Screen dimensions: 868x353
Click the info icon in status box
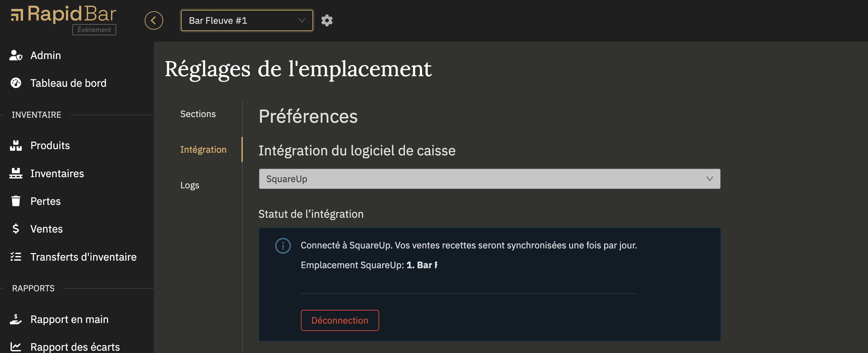[283, 246]
